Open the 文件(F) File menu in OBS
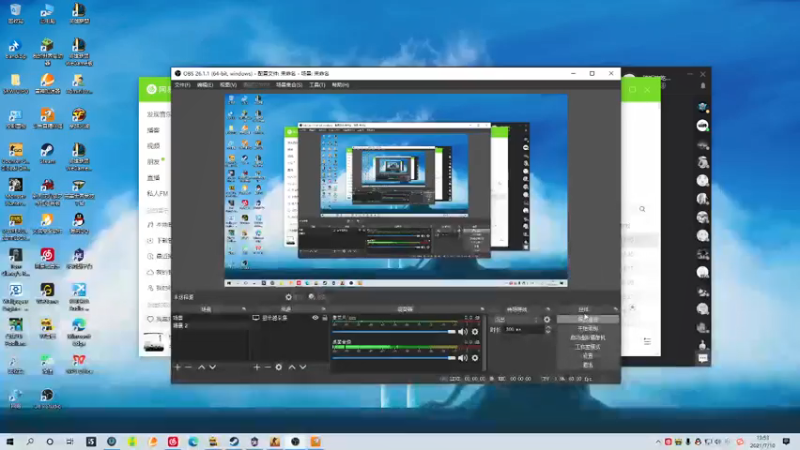 point(182,85)
